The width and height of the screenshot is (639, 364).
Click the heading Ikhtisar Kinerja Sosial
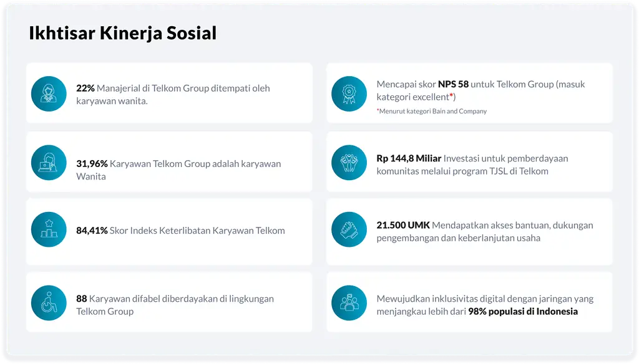click(123, 33)
